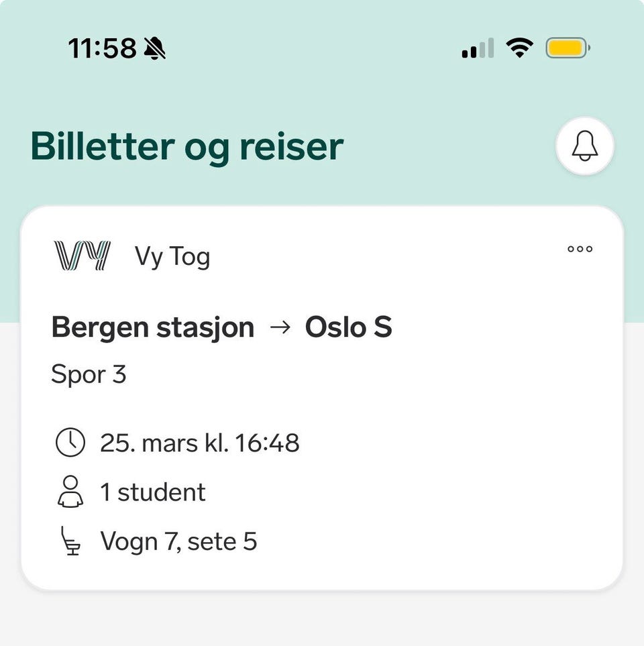Screen dimensions: 644x646
Task: Tap the passenger icon beside 1 student
Action: click(70, 492)
